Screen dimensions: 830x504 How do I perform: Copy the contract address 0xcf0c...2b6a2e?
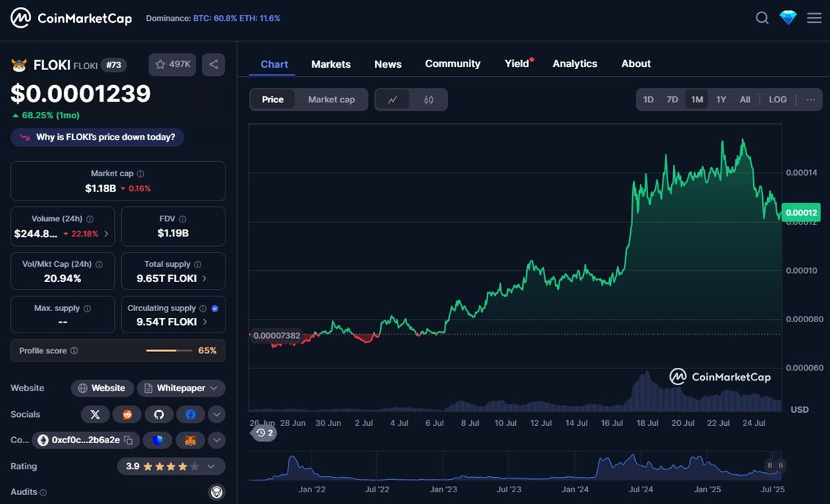coord(128,440)
